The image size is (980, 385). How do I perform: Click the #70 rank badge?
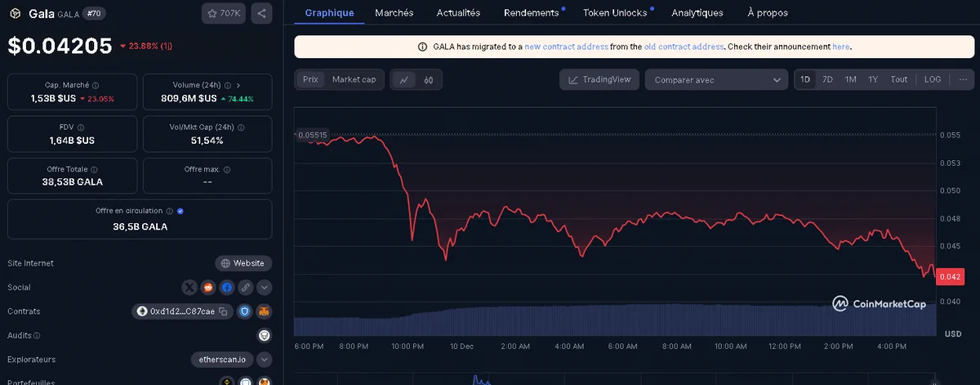[92, 14]
